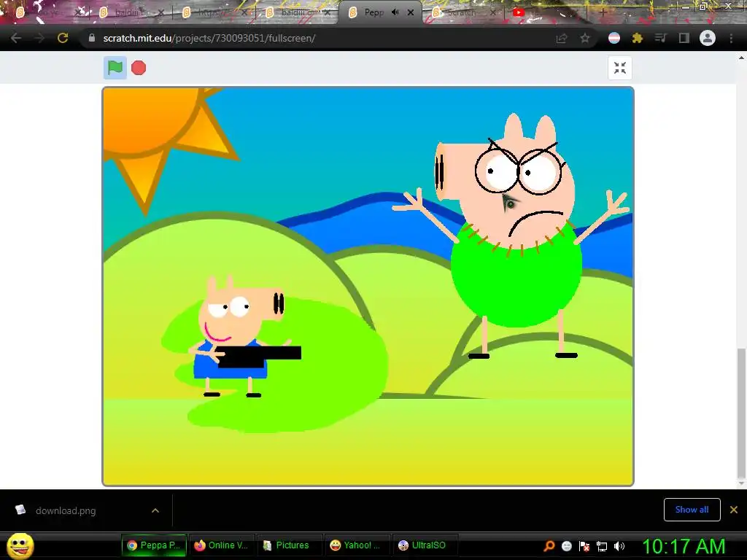Open media controls icon in the toolbar
747x560 pixels.
(661, 38)
